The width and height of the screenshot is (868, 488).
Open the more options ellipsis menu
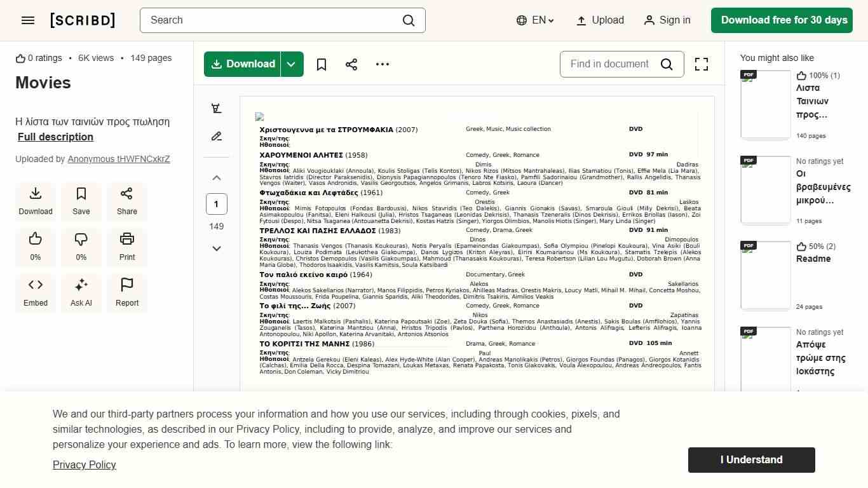[383, 64]
